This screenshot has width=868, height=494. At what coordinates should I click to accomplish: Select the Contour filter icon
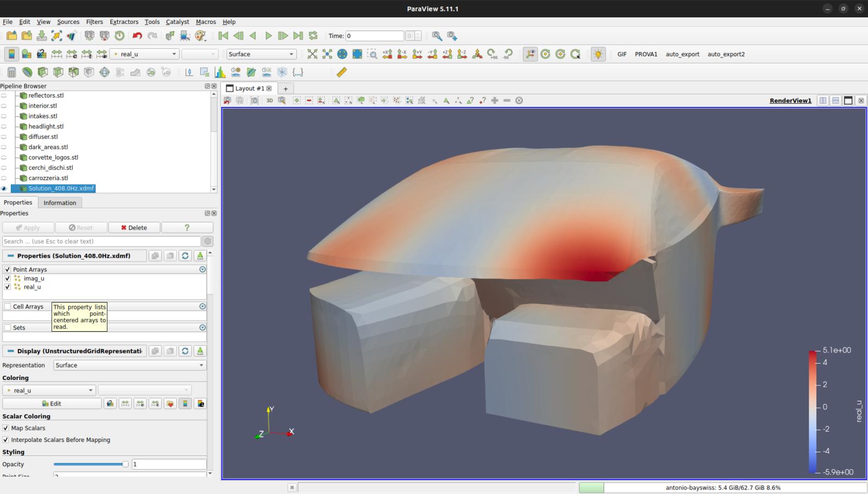tap(27, 72)
